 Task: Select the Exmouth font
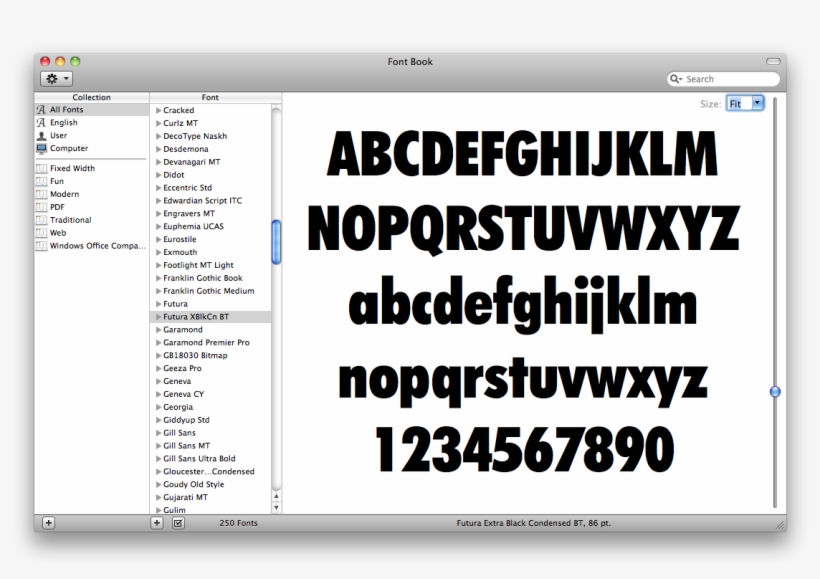pyautogui.click(x=180, y=252)
